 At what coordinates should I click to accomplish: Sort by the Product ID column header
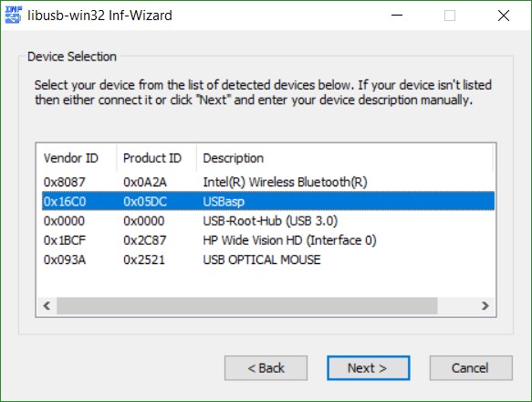pyautogui.click(x=156, y=158)
